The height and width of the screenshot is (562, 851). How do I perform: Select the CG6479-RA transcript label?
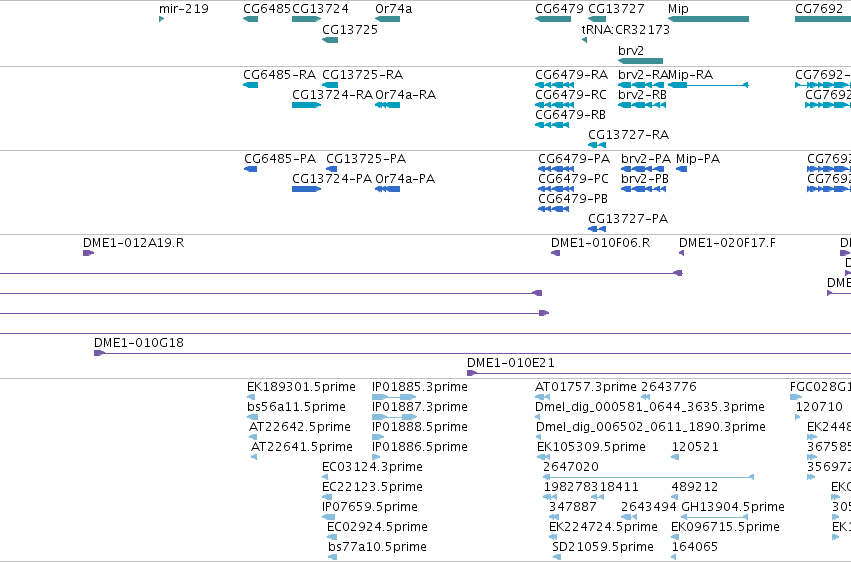click(571, 74)
